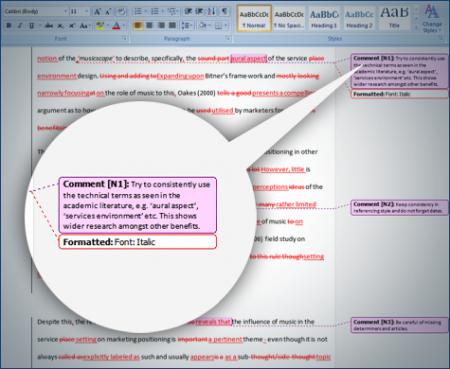Toggle Subscript formatting
The width and height of the screenshot is (450, 369).
[x=60, y=26]
